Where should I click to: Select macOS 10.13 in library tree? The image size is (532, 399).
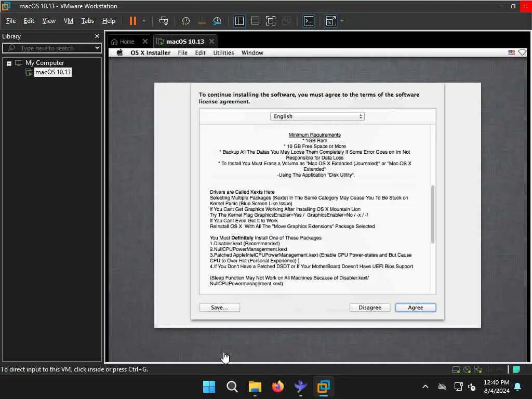click(53, 72)
